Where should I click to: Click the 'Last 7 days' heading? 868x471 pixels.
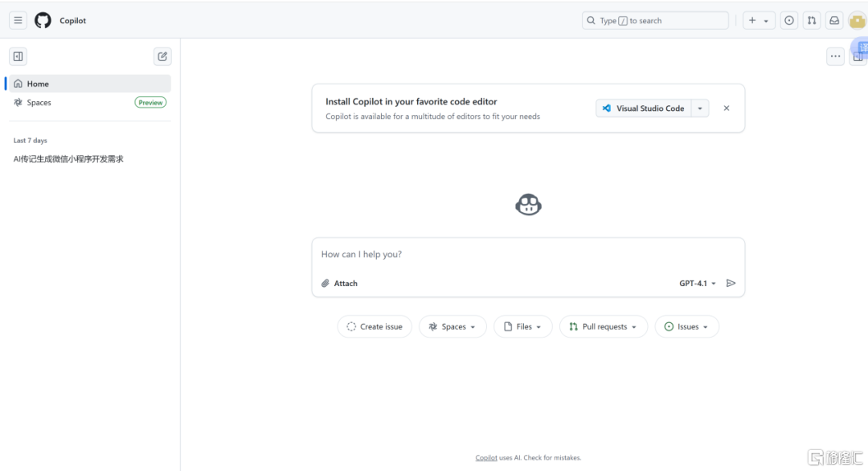(x=31, y=141)
